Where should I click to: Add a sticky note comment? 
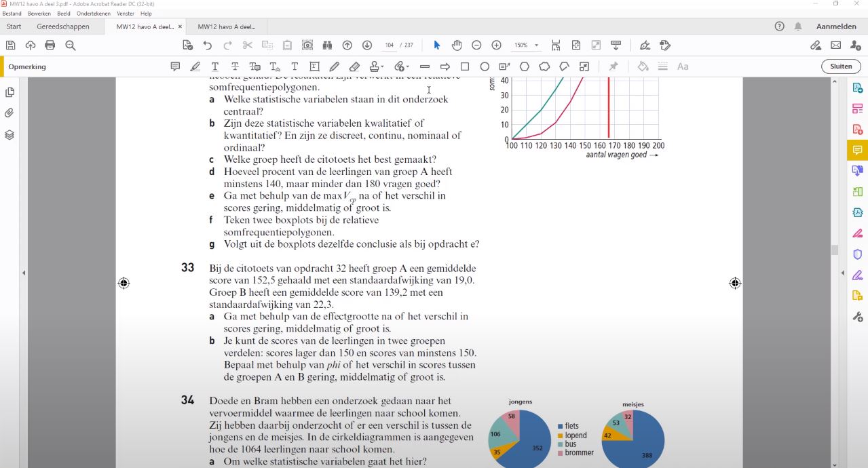click(175, 66)
